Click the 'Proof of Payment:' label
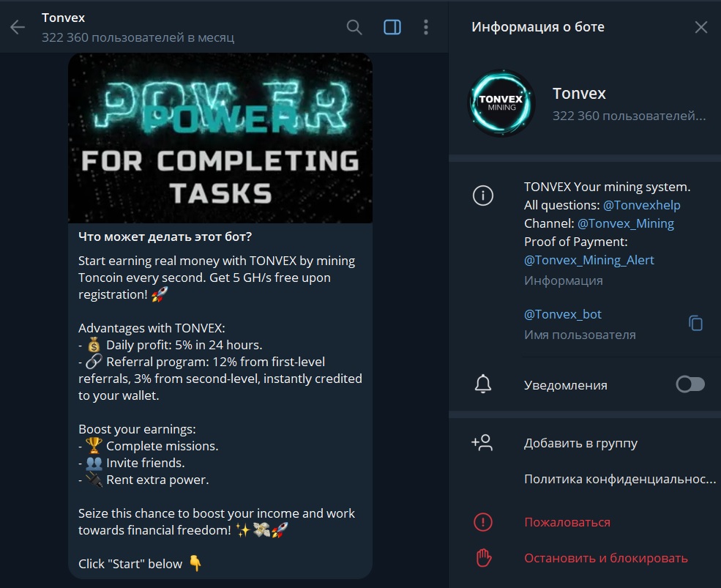721x588 pixels. click(x=575, y=242)
